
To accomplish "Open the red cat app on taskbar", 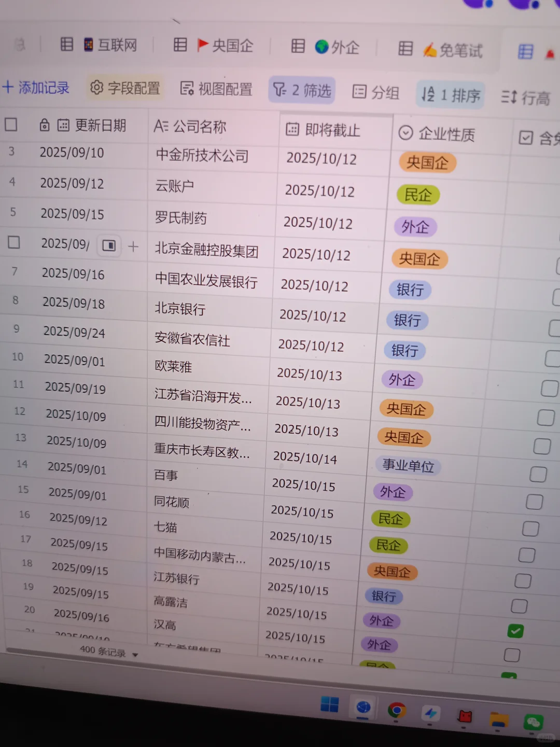I will pyautogui.click(x=465, y=716).
